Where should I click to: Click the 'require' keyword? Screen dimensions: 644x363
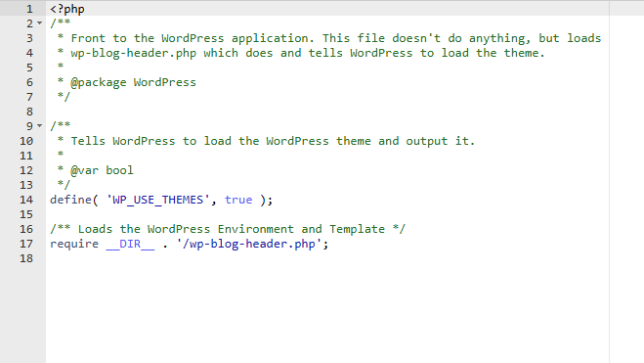point(74,244)
